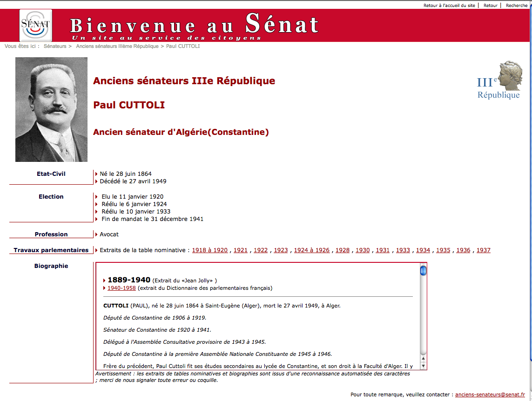The height and width of the screenshot is (401, 532).
Task: Click the 'Réélu le 10 janvier 1933' line
Action: 136,212
